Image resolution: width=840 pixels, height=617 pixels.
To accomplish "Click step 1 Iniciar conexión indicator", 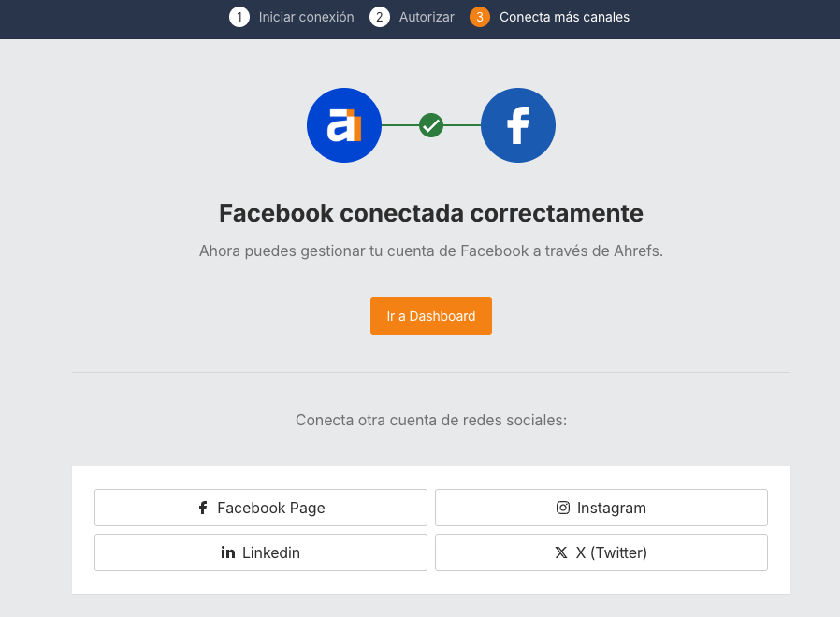I will point(291,17).
